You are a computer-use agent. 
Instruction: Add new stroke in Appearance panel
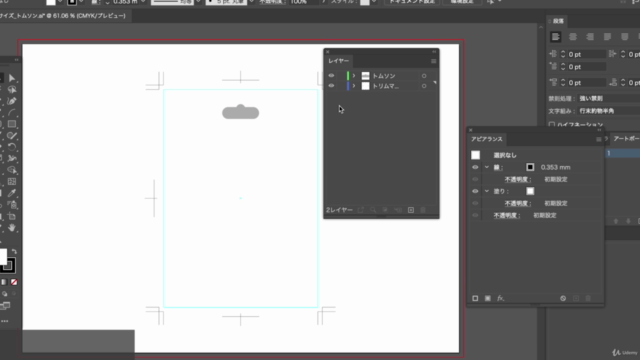(x=475, y=298)
